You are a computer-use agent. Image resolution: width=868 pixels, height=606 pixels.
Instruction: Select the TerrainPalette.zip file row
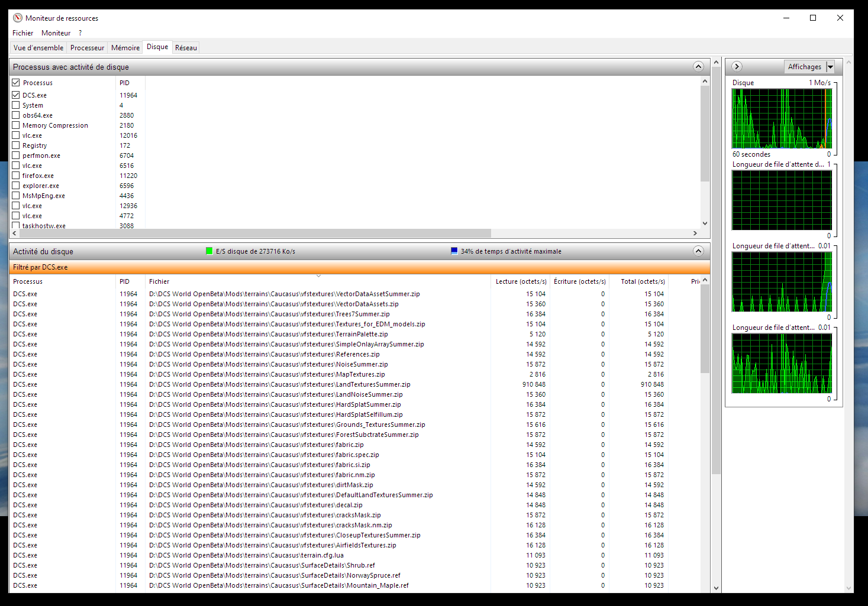tap(355, 334)
